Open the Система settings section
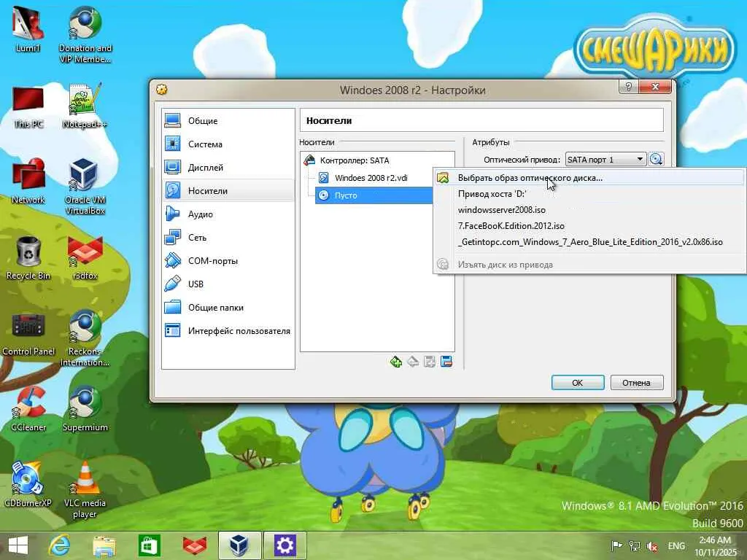The image size is (747, 560). (228, 144)
